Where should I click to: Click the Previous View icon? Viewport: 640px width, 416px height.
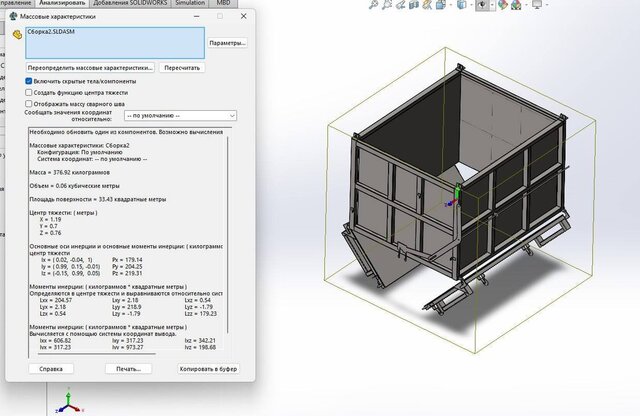401,5
